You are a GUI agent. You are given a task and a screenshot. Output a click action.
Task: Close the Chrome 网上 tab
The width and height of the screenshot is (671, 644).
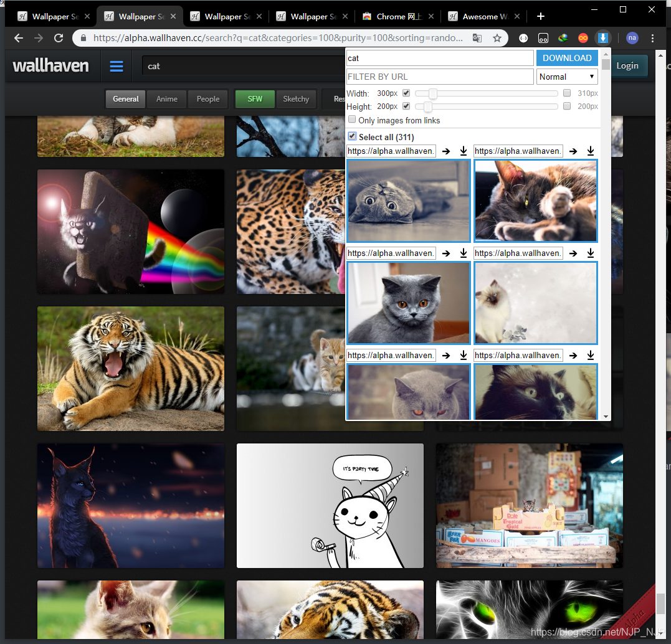point(431,16)
